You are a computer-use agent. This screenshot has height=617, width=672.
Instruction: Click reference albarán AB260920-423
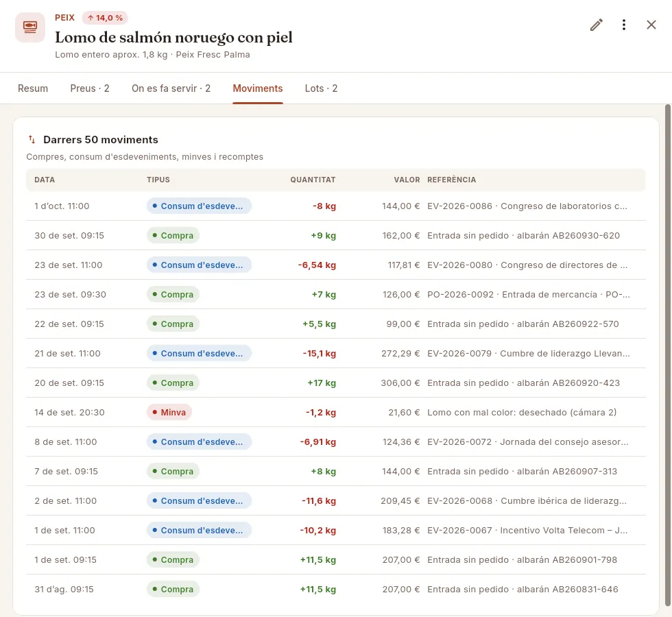(x=523, y=383)
